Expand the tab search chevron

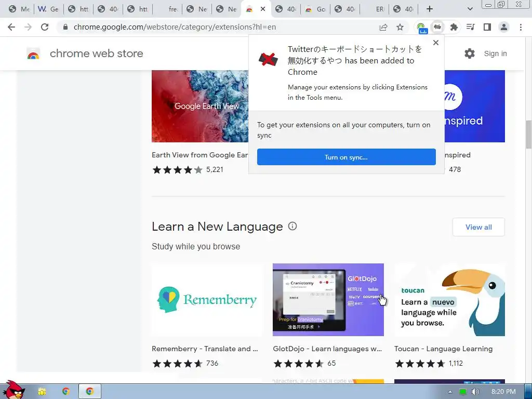click(x=470, y=9)
